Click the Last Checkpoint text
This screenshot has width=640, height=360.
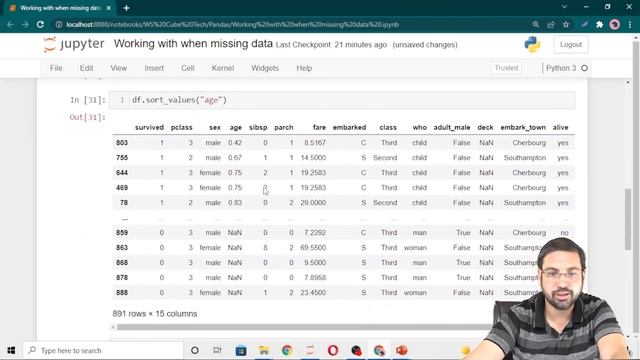tap(331, 45)
